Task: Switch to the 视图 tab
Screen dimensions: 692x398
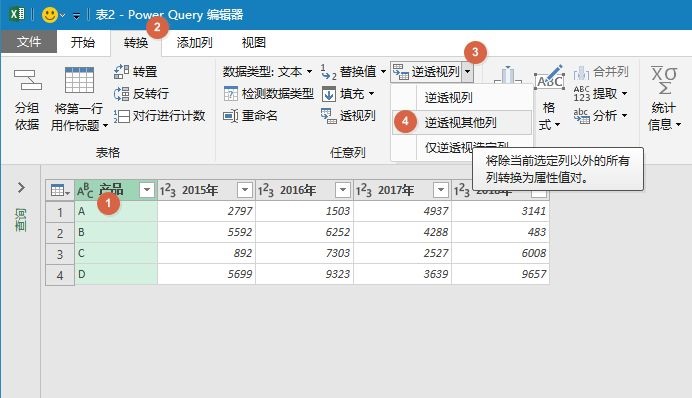Action: (x=254, y=42)
